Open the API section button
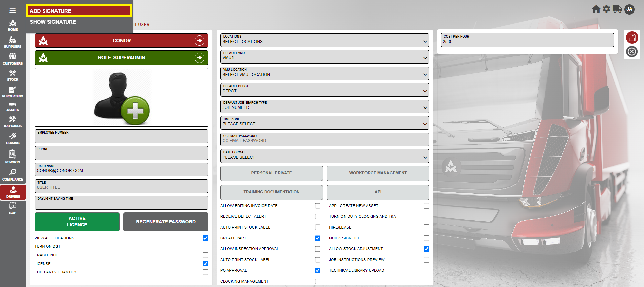Image resolution: width=644 pixels, height=287 pixels. pos(378,192)
